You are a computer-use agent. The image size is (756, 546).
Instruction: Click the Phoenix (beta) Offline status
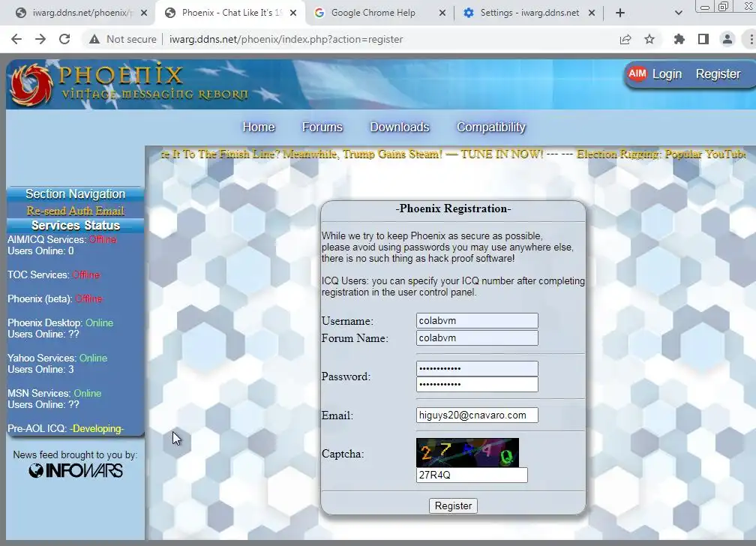88,299
